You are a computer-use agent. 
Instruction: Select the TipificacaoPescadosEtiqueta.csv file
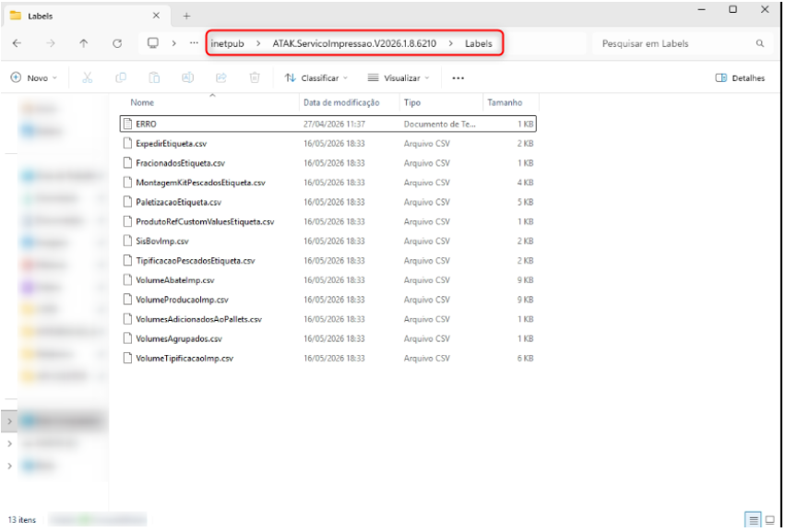tap(327, 261)
